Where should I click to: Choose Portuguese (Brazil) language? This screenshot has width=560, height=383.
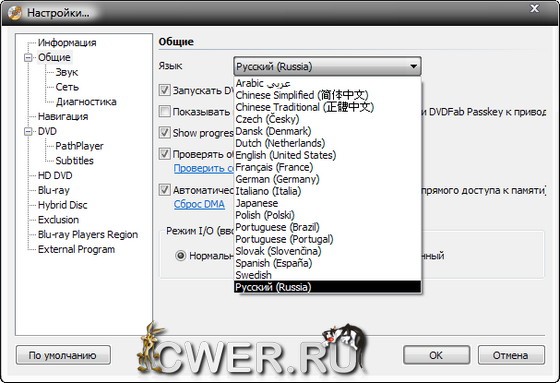327,227
